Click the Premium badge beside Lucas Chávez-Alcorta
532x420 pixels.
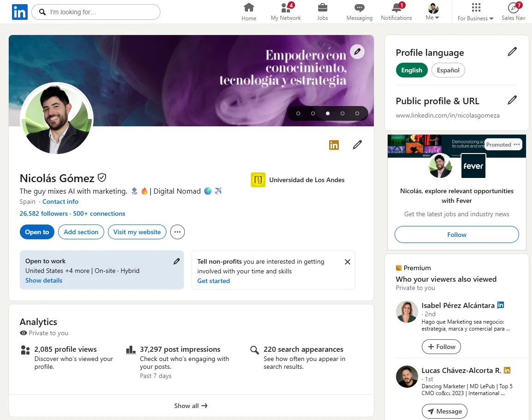tap(507, 370)
